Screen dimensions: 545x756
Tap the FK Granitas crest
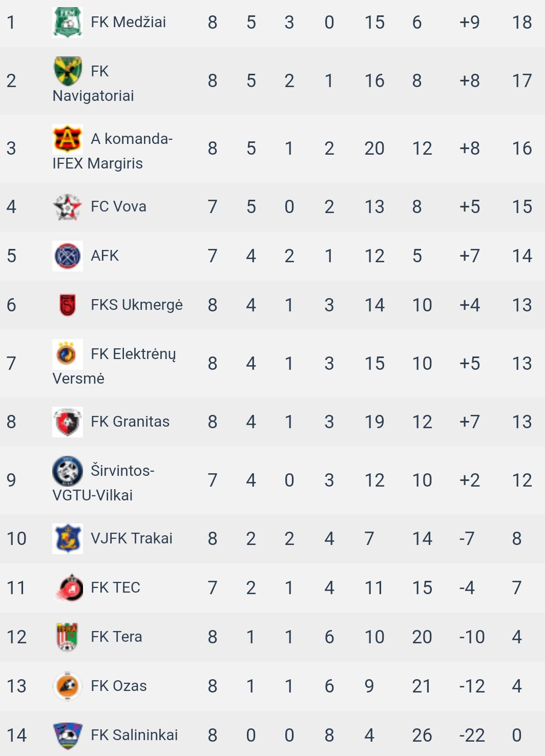[68, 422]
